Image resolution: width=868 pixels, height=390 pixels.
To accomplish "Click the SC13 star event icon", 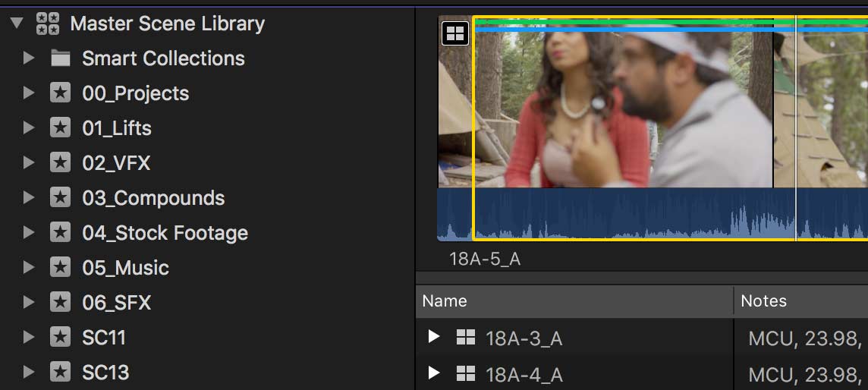I will pyautogui.click(x=61, y=372).
